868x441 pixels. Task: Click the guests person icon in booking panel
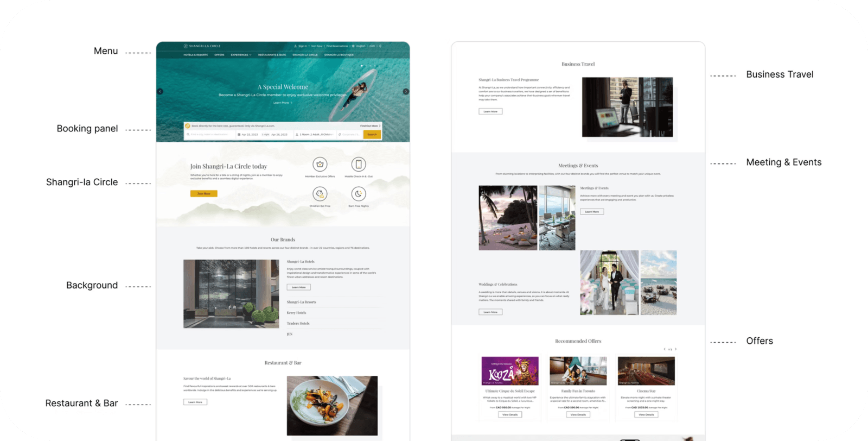(297, 135)
